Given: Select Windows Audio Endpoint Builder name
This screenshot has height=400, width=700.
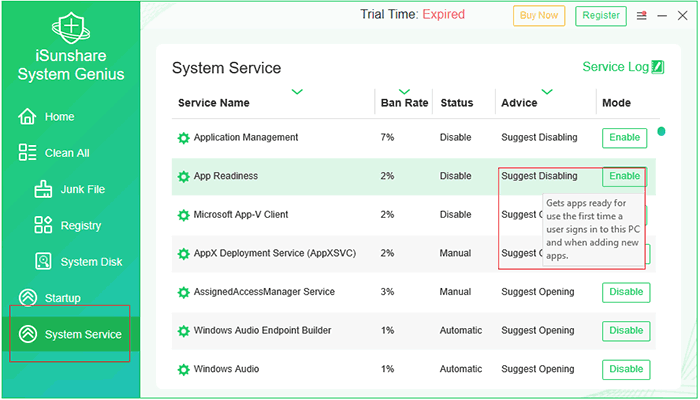Looking at the screenshot, I should coord(262,331).
